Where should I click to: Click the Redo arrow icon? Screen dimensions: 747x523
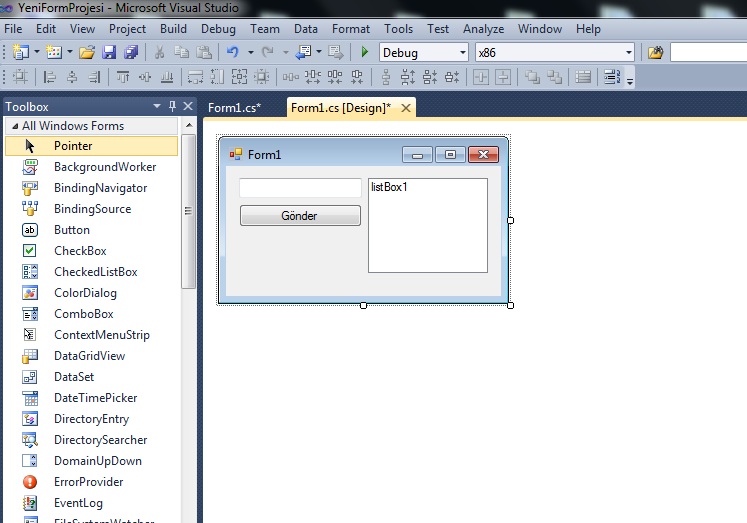pyautogui.click(x=268, y=52)
